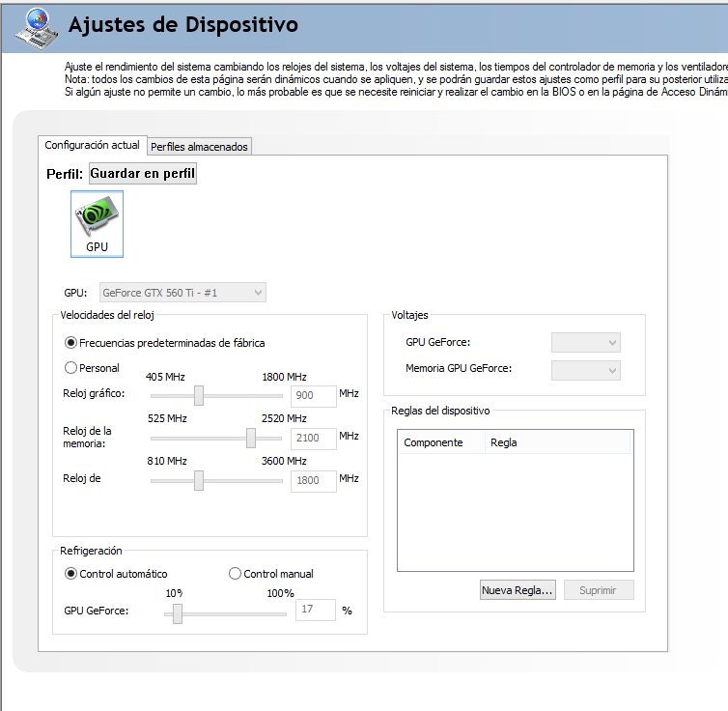
Task: Expand the GPU GeForce voltage dropdown
Action: pos(585,343)
